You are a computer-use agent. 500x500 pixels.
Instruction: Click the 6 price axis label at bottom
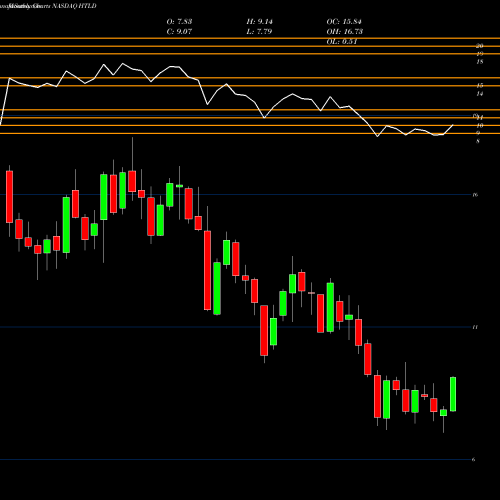pyautogui.click(x=473, y=459)
